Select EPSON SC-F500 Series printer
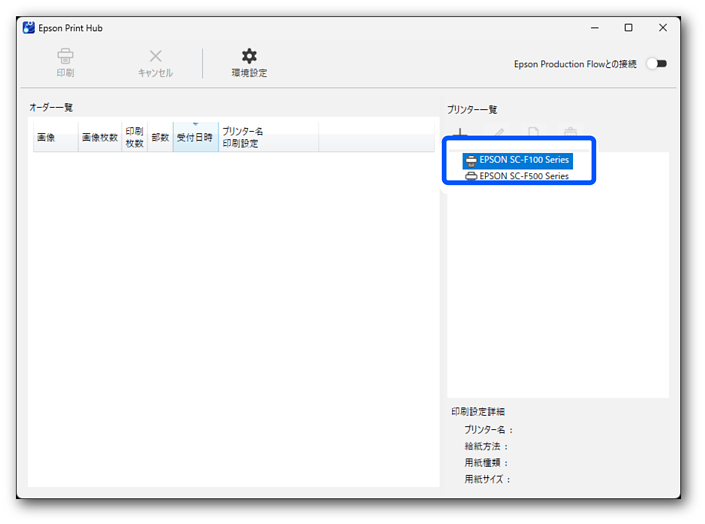The width and height of the screenshot is (705, 524). click(x=523, y=176)
